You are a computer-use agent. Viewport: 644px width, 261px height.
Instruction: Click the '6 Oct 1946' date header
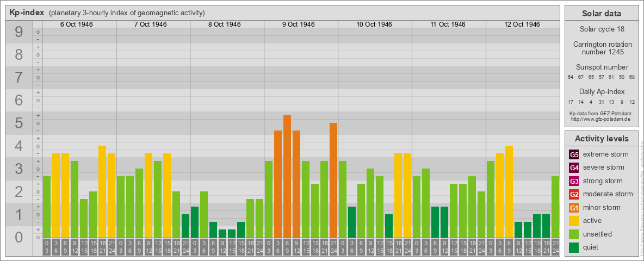coord(76,24)
